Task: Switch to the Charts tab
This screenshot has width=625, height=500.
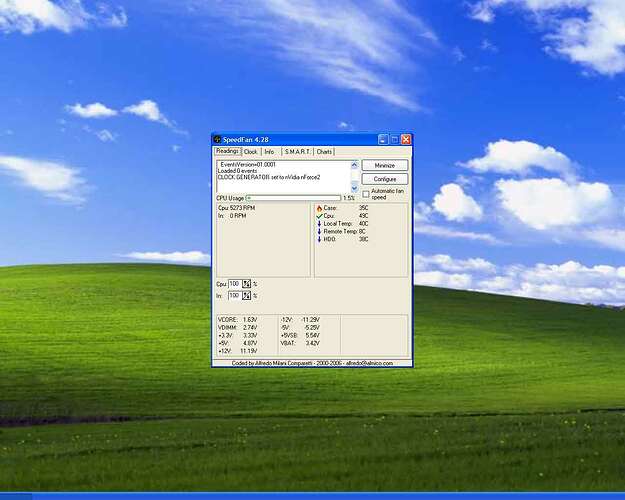Action: click(x=324, y=152)
